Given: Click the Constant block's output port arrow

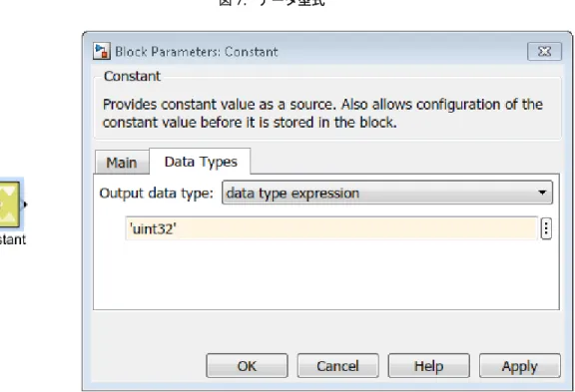Looking at the screenshot, I should pos(25,204).
